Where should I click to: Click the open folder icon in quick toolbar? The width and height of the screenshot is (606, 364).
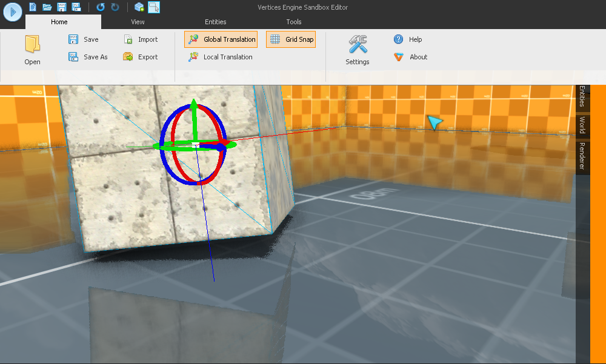(47, 7)
